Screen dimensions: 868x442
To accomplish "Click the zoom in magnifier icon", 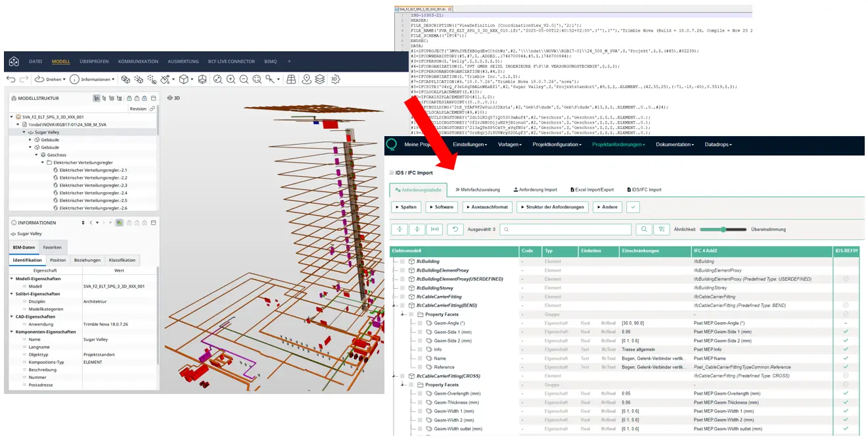I will (231, 79).
